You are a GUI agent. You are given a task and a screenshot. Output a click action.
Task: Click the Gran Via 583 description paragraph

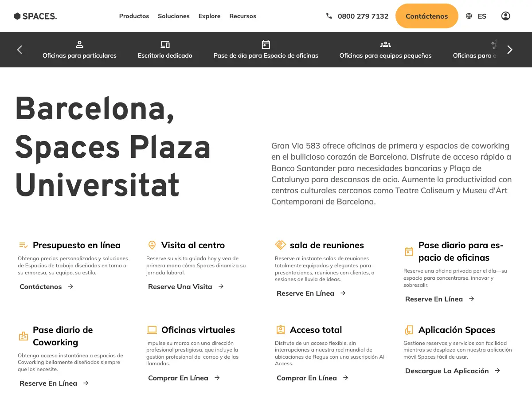pyautogui.click(x=392, y=174)
